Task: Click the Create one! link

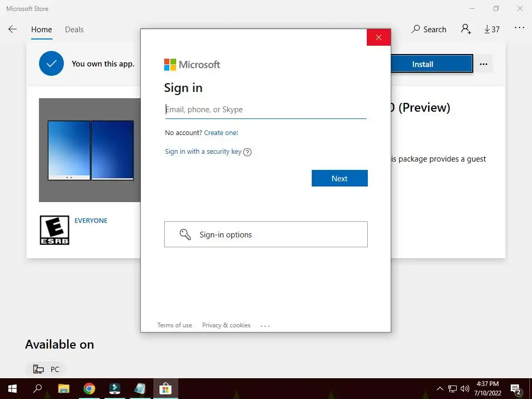Action: 221,132
